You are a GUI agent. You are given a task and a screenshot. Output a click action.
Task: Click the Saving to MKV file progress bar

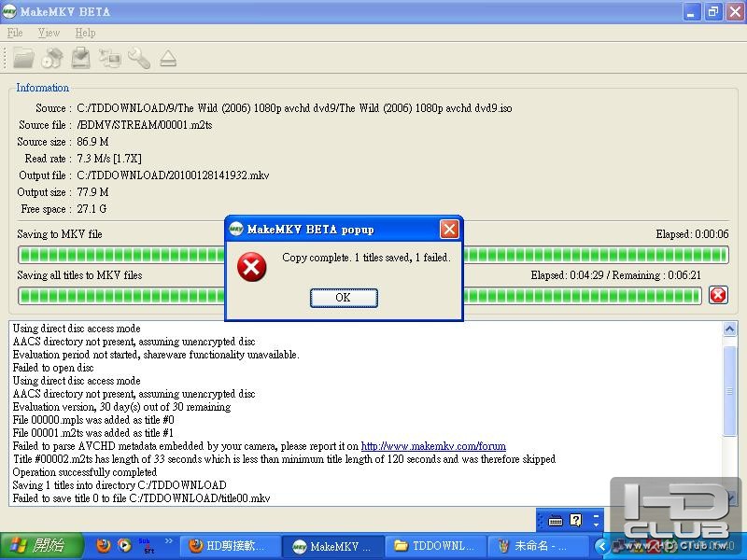pos(373,255)
